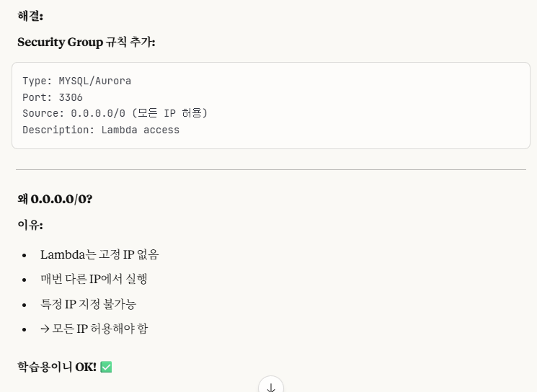
Task: Click the 왜 0.0.0.0/0? heading
Action: tap(55, 199)
